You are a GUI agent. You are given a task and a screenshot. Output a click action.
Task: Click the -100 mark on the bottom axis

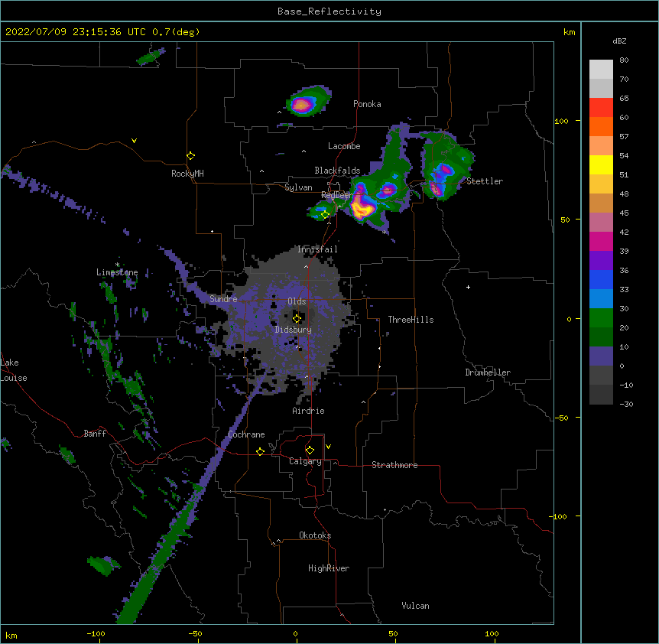click(x=96, y=633)
